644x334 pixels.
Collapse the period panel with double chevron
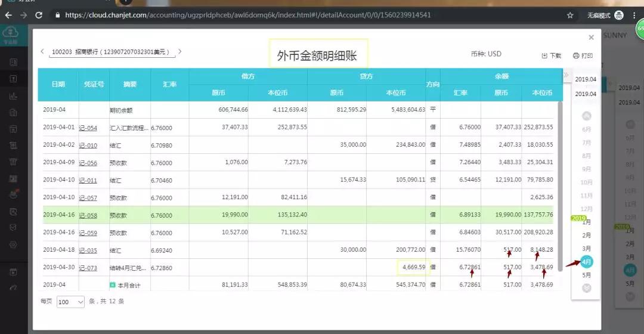566,75
